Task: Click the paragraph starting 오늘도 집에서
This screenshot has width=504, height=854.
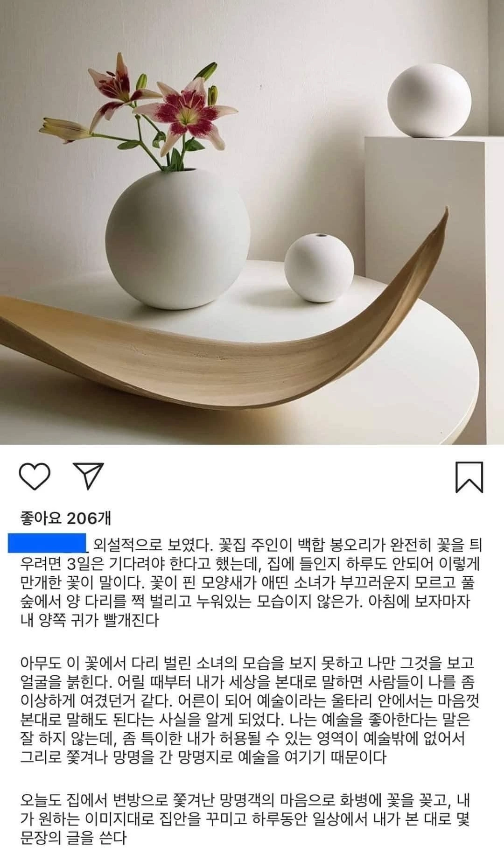Action: tap(246, 819)
